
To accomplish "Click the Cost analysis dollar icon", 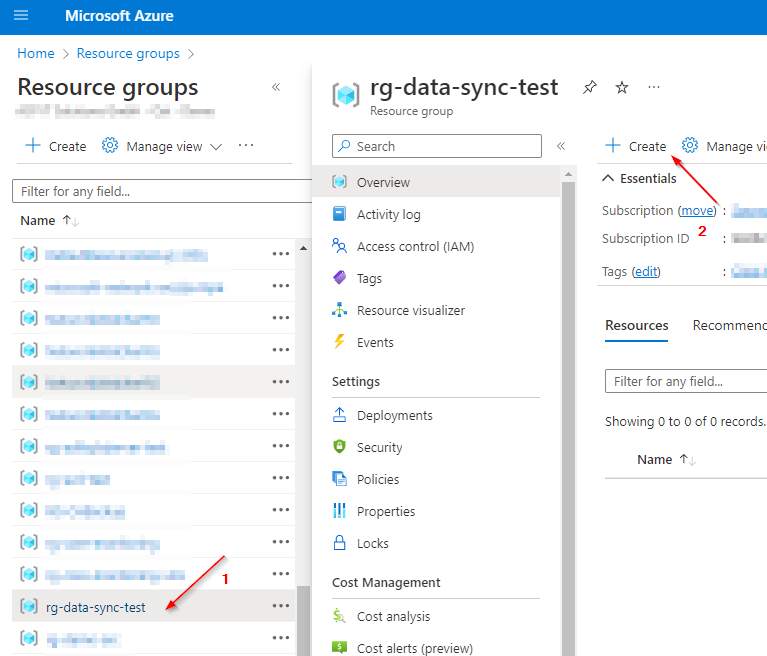I will tap(339, 615).
